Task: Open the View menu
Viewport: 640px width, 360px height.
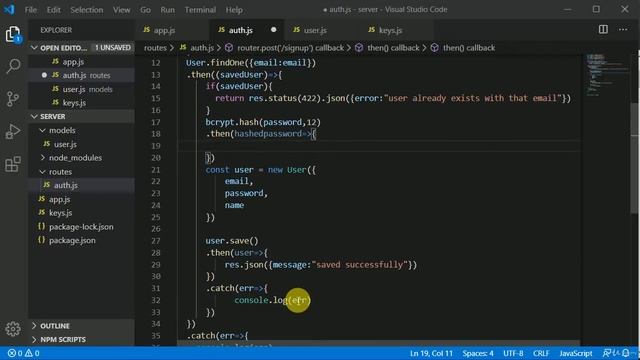Action: tap(122, 9)
